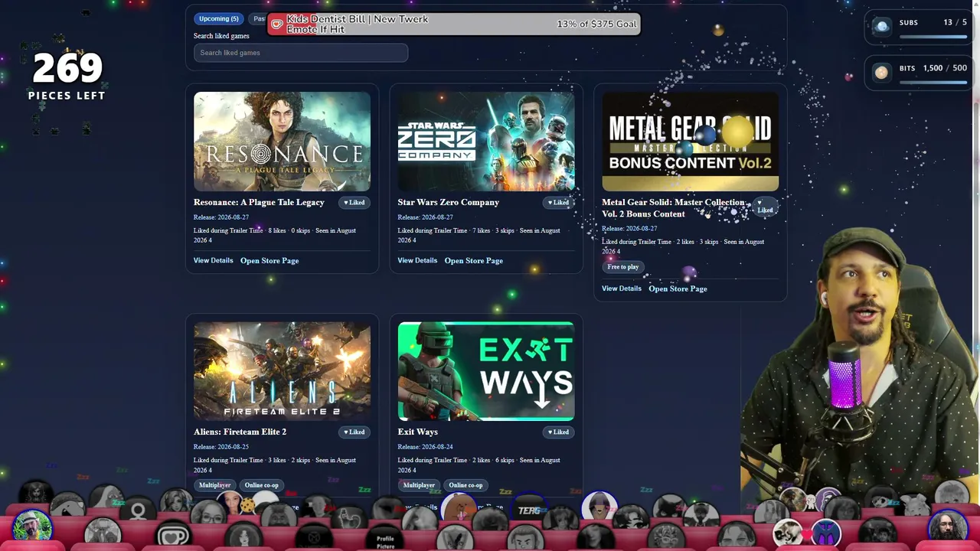Click the title 'Exit Ways'
980x551 pixels.
click(x=418, y=432)
